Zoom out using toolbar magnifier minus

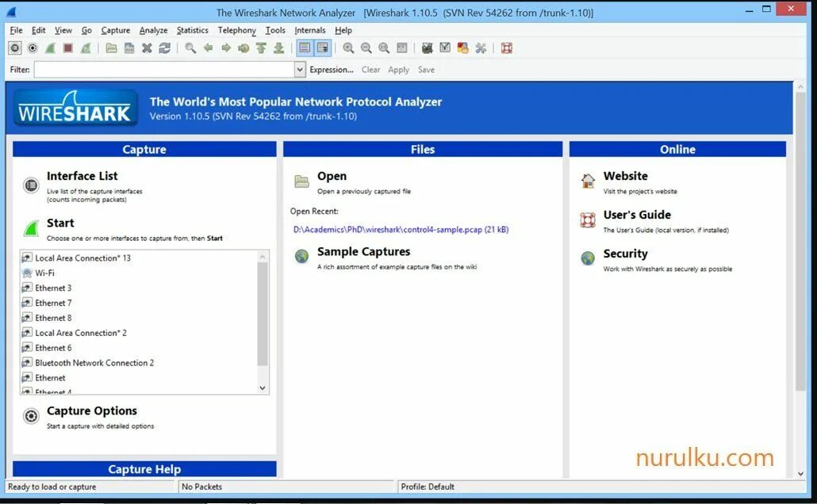click(x=366, y=48)
